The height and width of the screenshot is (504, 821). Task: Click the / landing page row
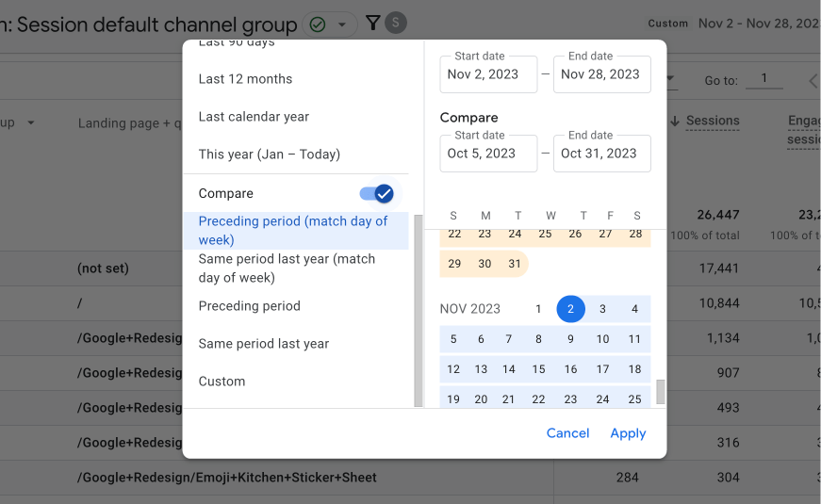(x=79, y=303)
